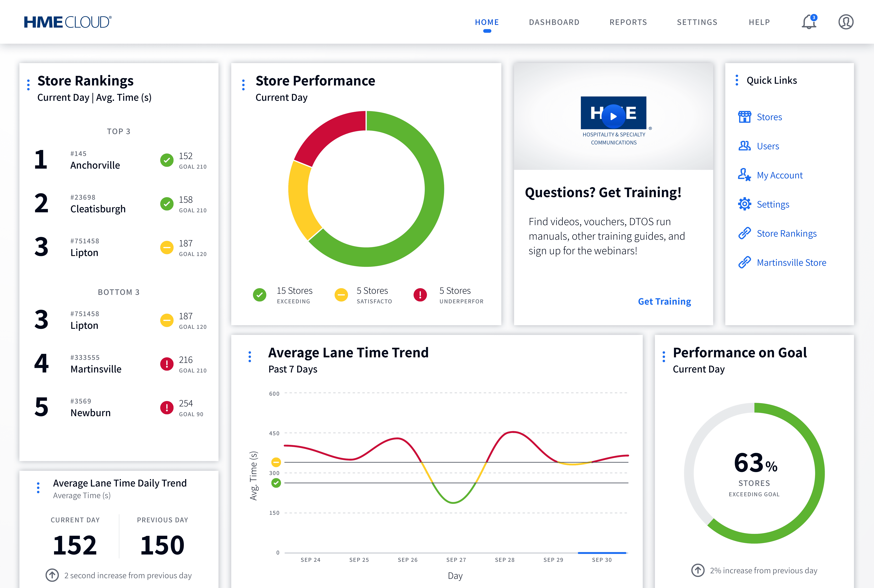
Task: Click the '15 Stores' exceeding count
Action: point(294,291)
